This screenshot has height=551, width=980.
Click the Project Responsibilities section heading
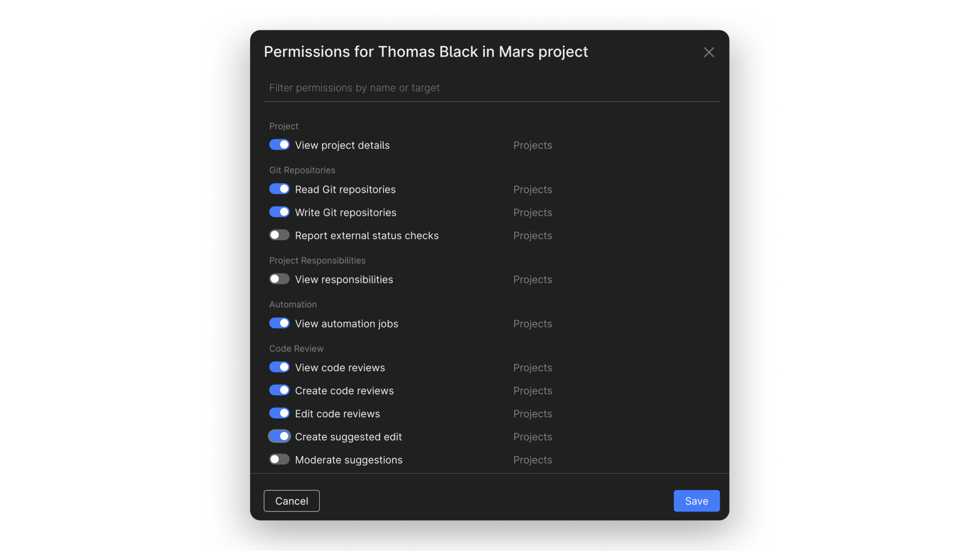(x=317, y=261)
